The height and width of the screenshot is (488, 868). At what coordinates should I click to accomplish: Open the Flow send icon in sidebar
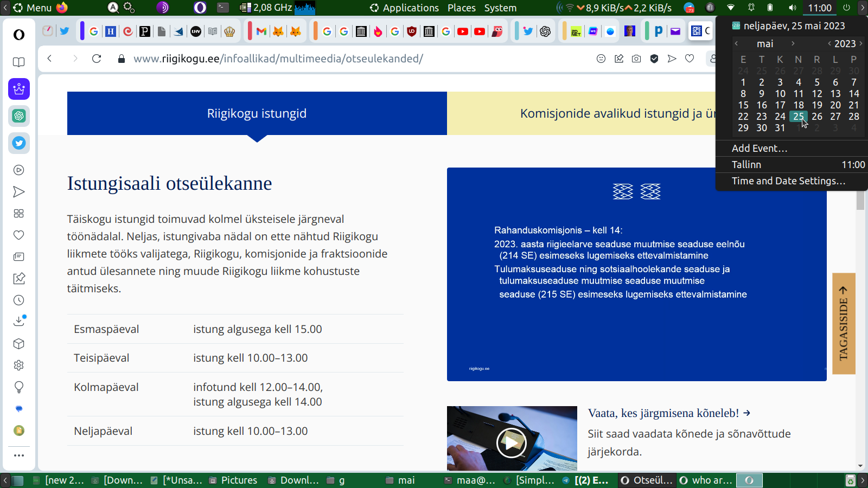pyautogui.click(x=19, y=192)
